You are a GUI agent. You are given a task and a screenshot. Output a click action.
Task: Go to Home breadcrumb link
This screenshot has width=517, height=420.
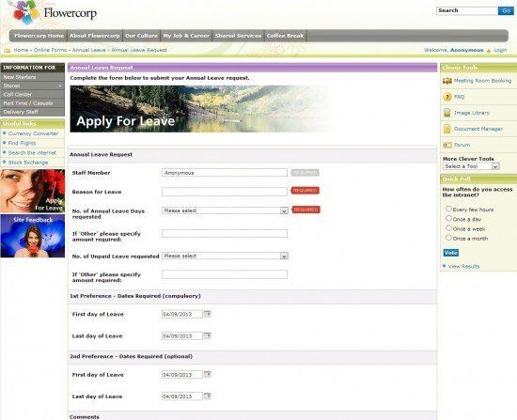(21, 50)
